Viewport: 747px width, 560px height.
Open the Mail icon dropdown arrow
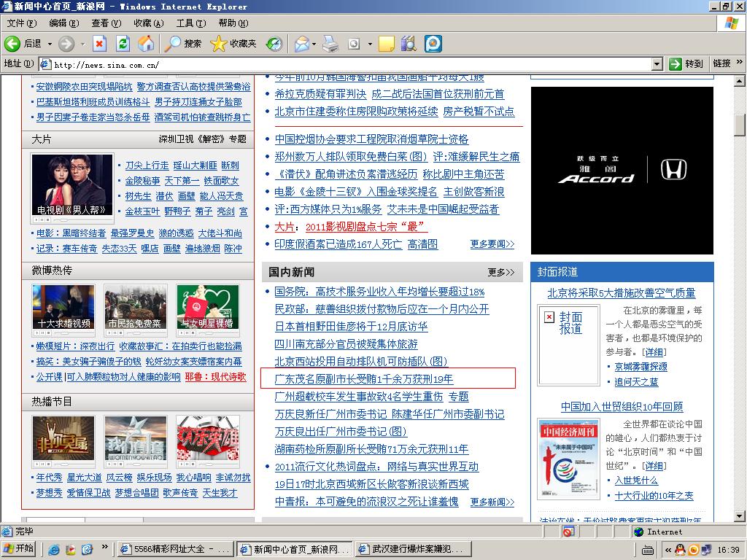tap(314, 44)
